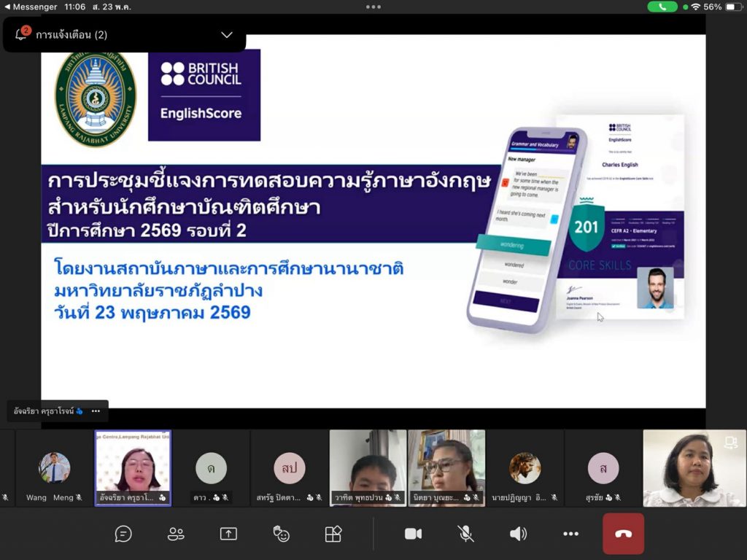This screenshot has height=560, width=747.
Task: Open the top center three-dot multitasking menu
Action: click(x=373, y=7)
